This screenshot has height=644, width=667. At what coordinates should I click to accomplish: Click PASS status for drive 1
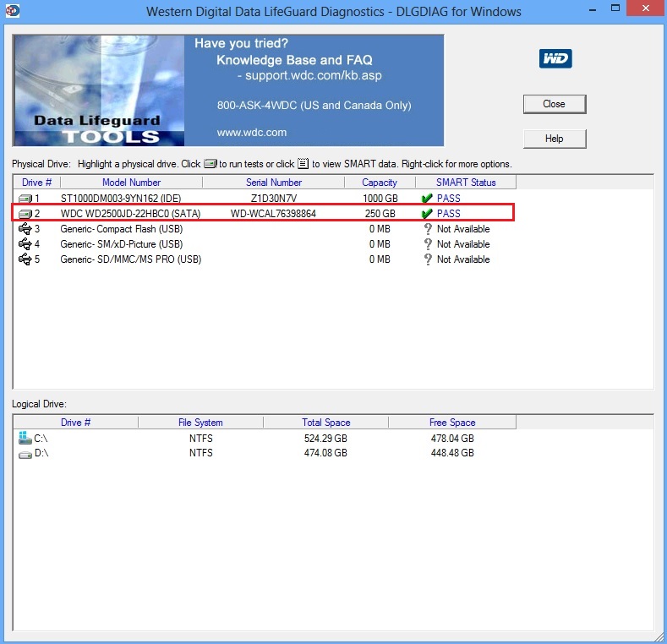tap(448, 199)
